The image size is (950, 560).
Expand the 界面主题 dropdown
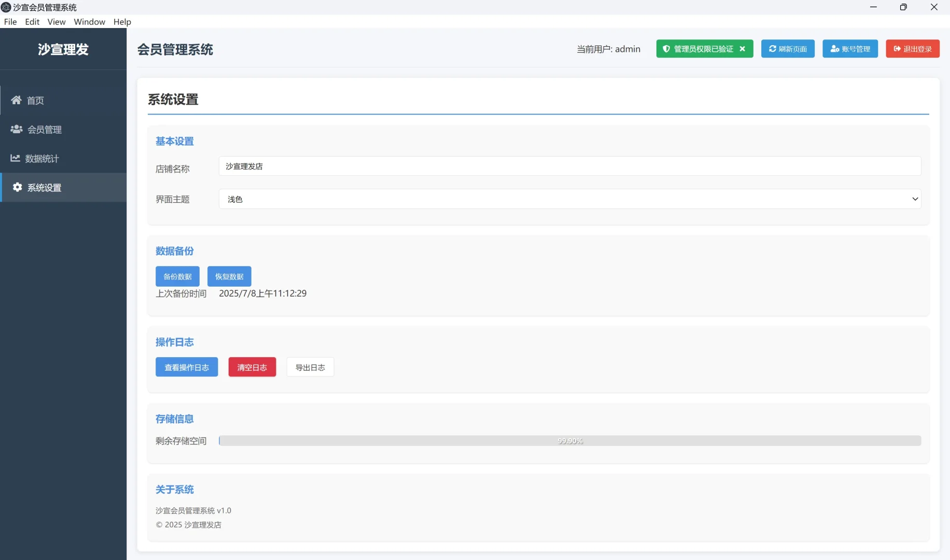click(570, 199)
